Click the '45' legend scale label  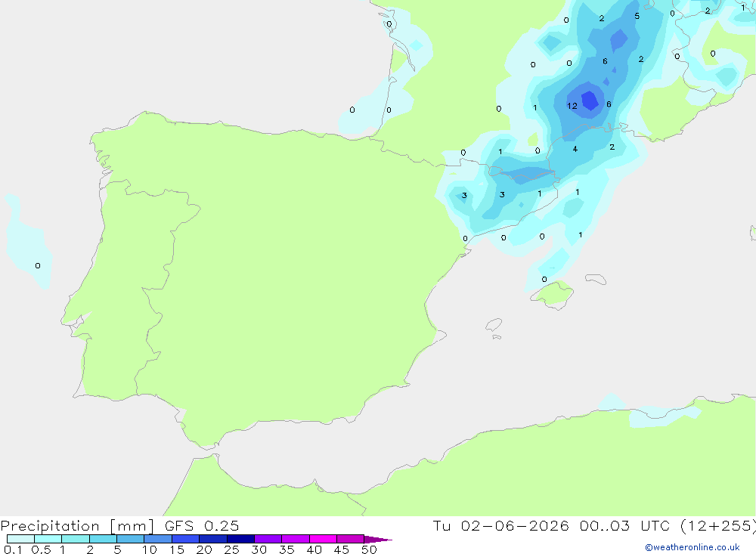click(x=342, y=549)
